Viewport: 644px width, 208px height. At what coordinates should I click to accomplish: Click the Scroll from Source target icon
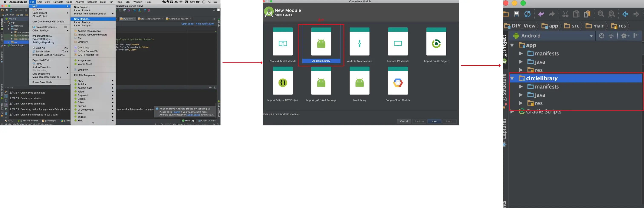(602, 36)
